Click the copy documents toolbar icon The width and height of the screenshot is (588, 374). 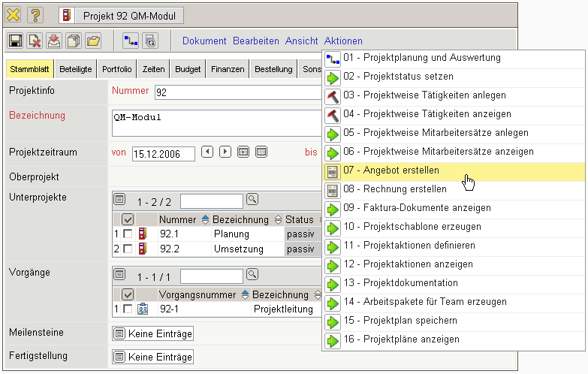[x=74, y=41]
